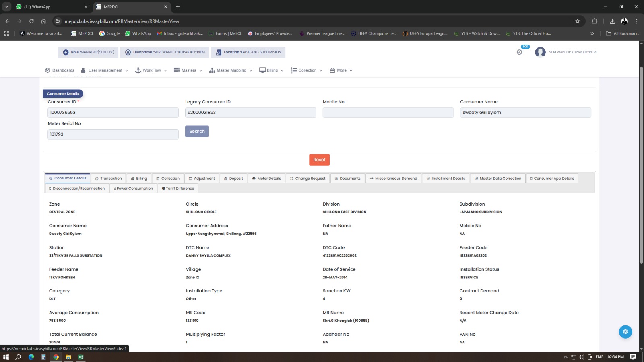Expand the Billing menu dropdown
Viewport: 644px width, 362px height.
272,70
